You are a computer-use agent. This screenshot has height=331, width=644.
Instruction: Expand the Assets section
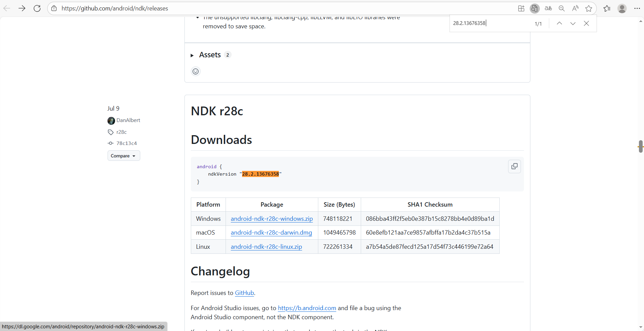[x=210, y=55]
